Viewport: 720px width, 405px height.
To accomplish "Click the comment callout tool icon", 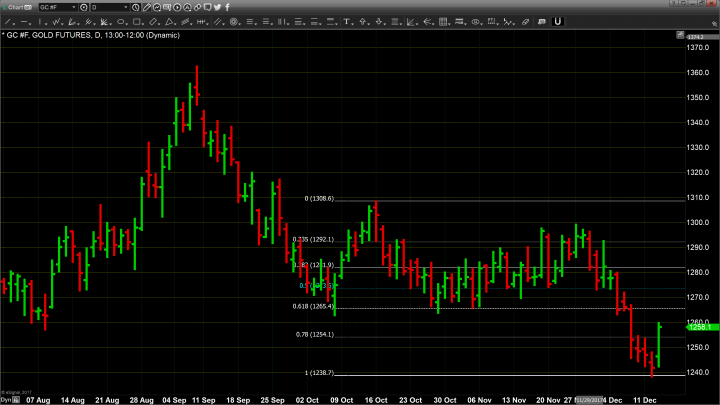I will click(542, 22).
